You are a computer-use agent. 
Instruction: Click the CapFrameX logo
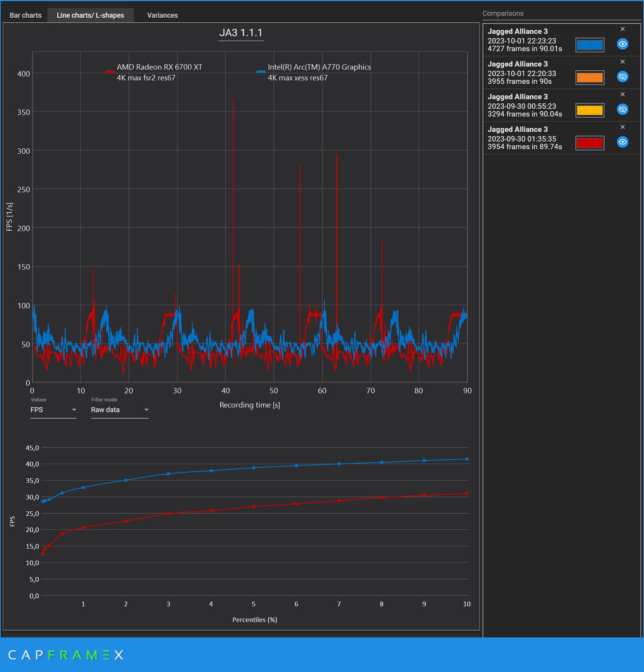click(x=66, y=655)
